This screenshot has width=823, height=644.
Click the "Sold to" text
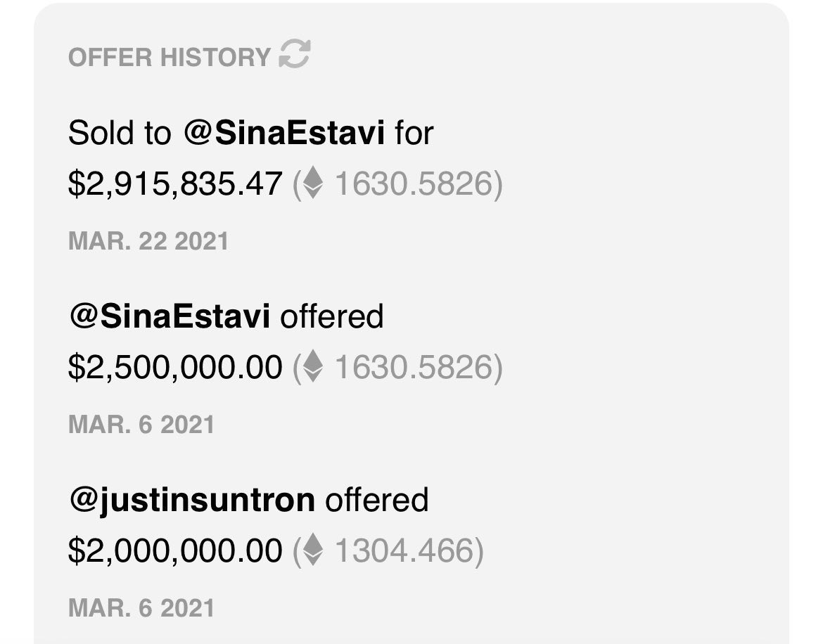pyautogui.click(x=120, y=133)
